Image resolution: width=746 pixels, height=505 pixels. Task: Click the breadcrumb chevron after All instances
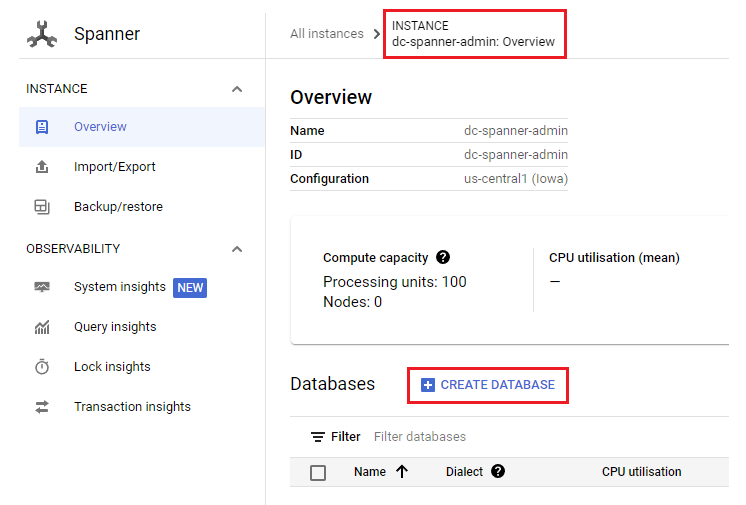pyautogui.click(x=377, y=34)
